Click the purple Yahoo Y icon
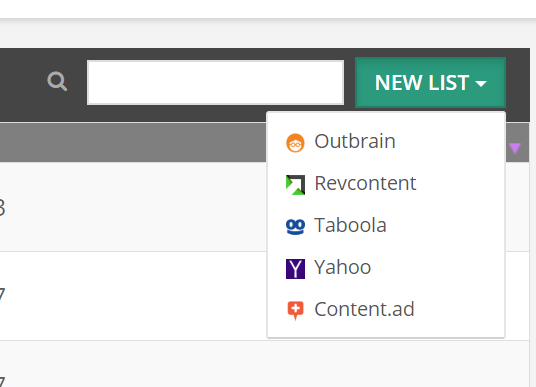The image size is (536, 387). coord(295,269)
